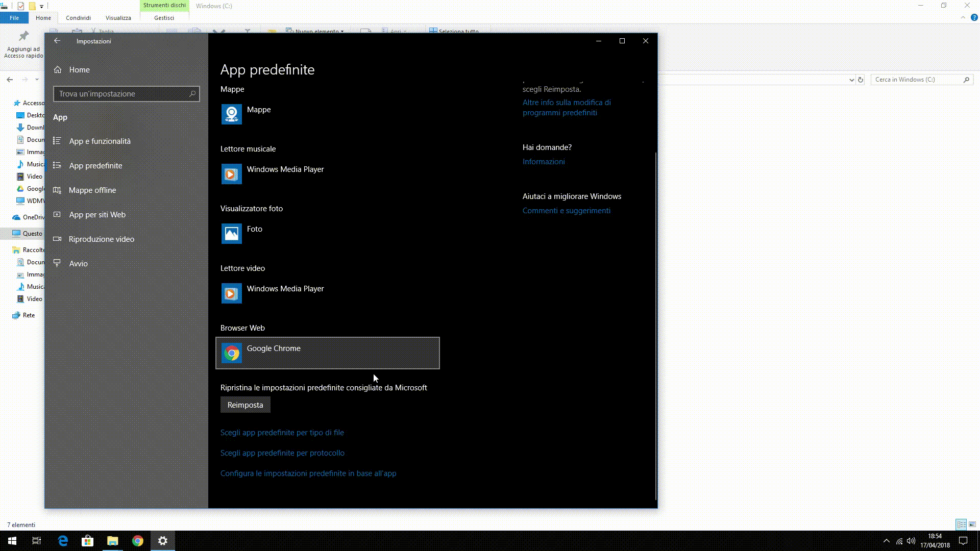
Task: Click the App e funzionalità sidebar icon
Action: (57, 141)
